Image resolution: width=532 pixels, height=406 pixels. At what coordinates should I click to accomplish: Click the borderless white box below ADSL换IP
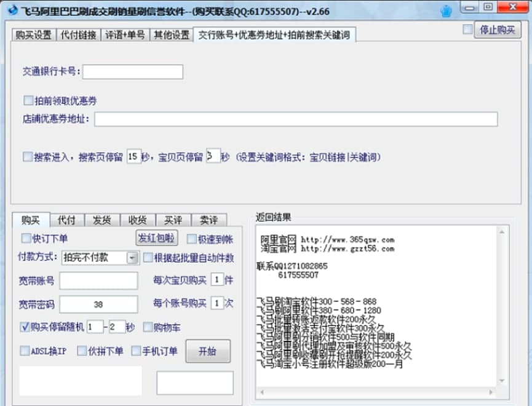point(81,381)
